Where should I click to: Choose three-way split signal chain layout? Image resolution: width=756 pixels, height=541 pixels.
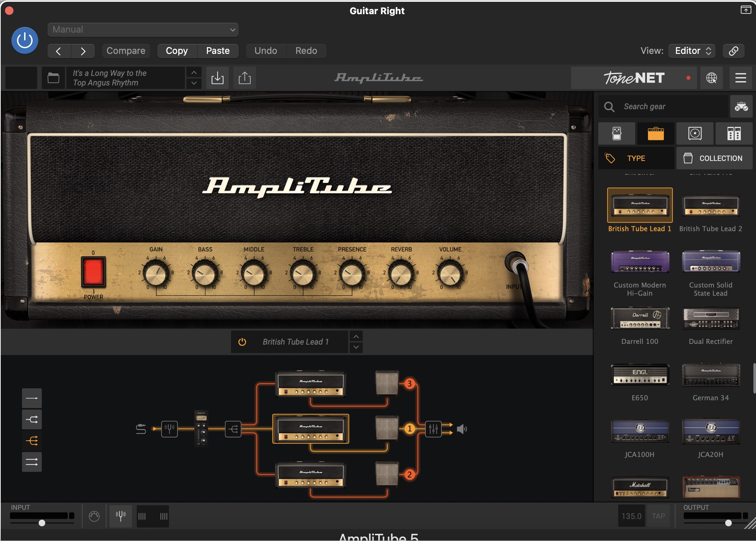coord(32,441)
